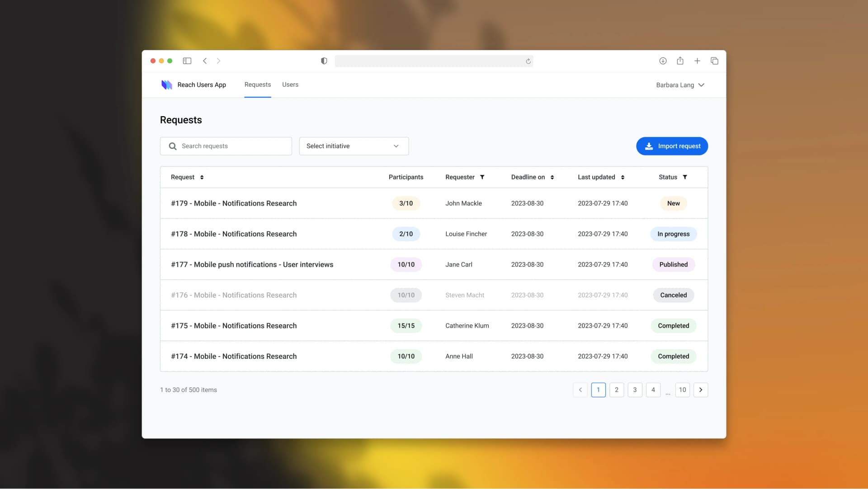868x489 pixels.
Task: Go to the previous page arrow
Action: coord(580,390)
